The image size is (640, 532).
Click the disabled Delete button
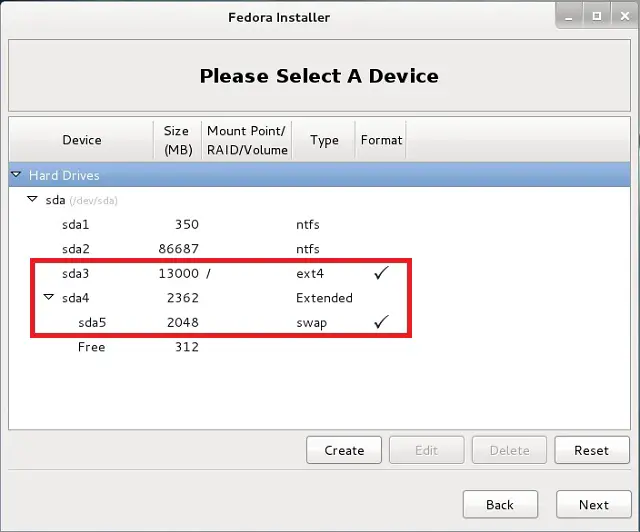coord(509,450)
